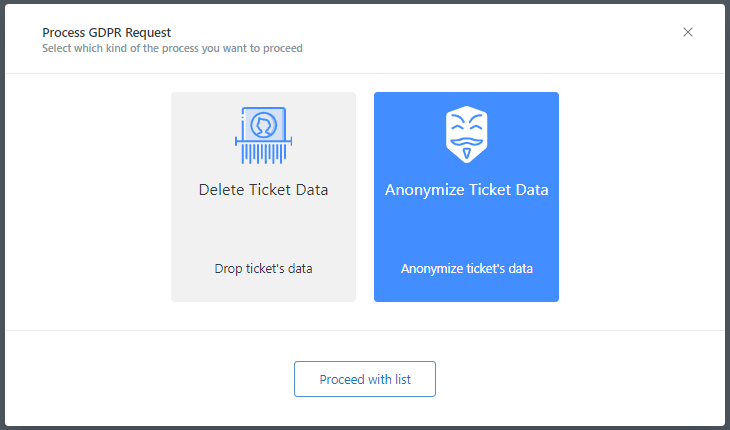Screen dimensions: 730x430
Task: Click the Process GDPR Request title
Action: click(x=107, y=33)
